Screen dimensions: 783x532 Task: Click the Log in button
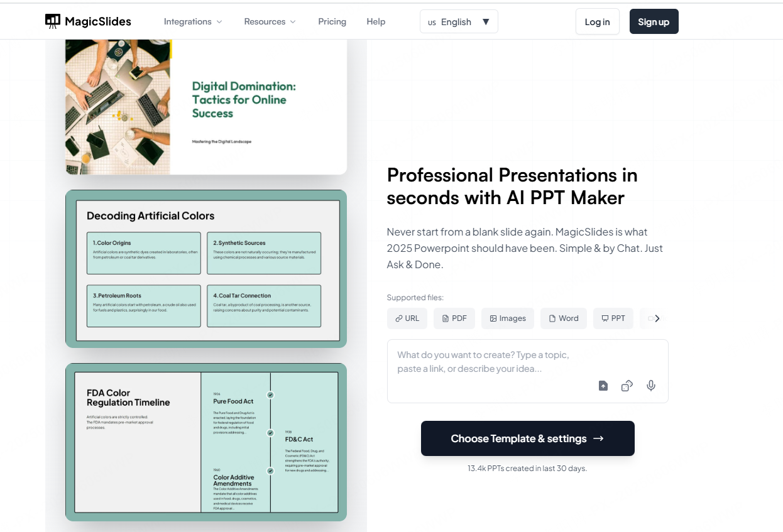pos(597,21)
